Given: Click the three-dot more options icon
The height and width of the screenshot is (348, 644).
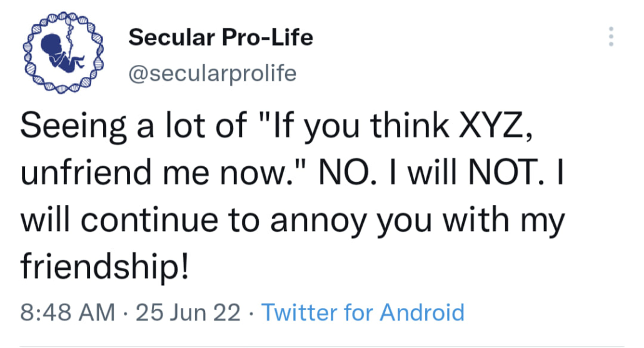Looking at the screenshot, I should [611, 37].
